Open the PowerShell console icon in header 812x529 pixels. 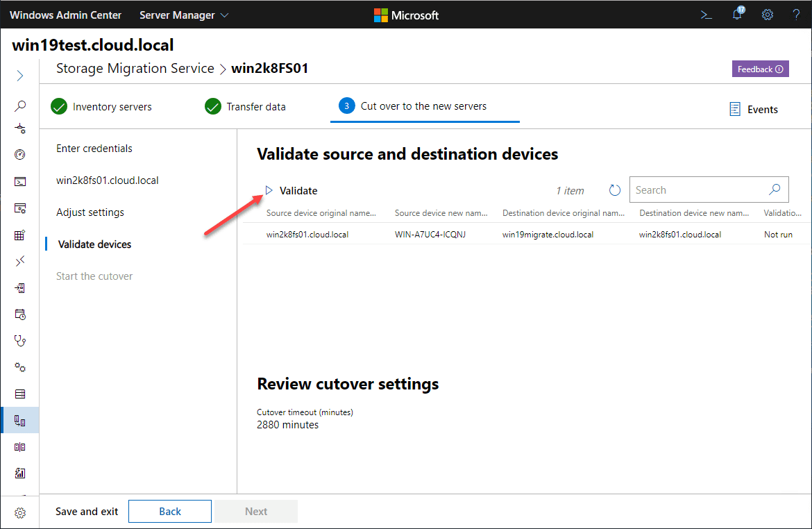(707, 15)
